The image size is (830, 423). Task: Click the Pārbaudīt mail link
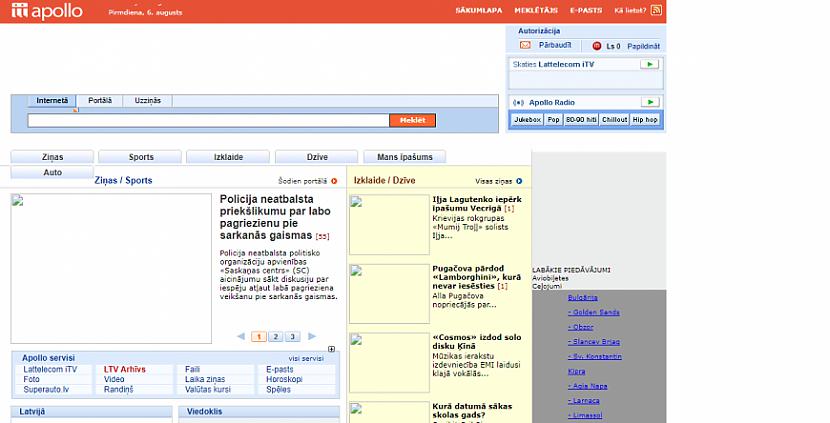(x=555, y=46)
